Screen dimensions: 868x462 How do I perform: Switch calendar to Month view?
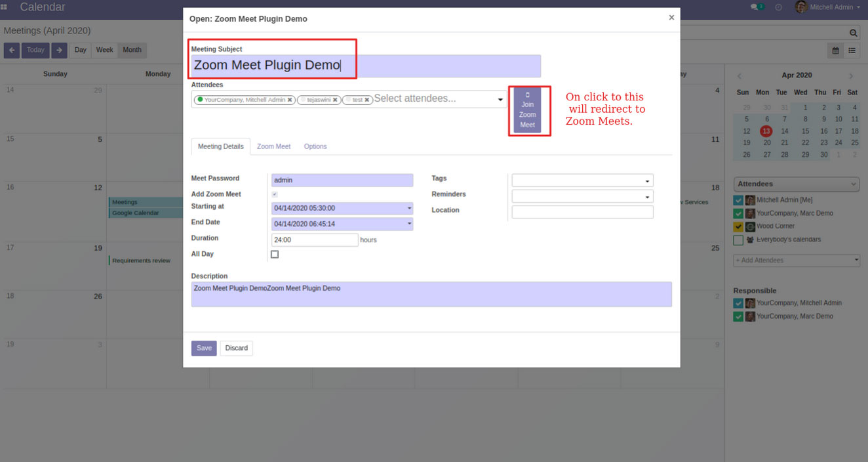[132, 50]
